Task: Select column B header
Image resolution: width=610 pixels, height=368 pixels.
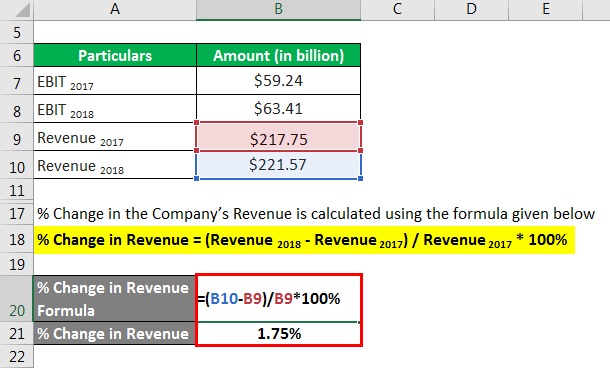Action: [x=279, y=9]
